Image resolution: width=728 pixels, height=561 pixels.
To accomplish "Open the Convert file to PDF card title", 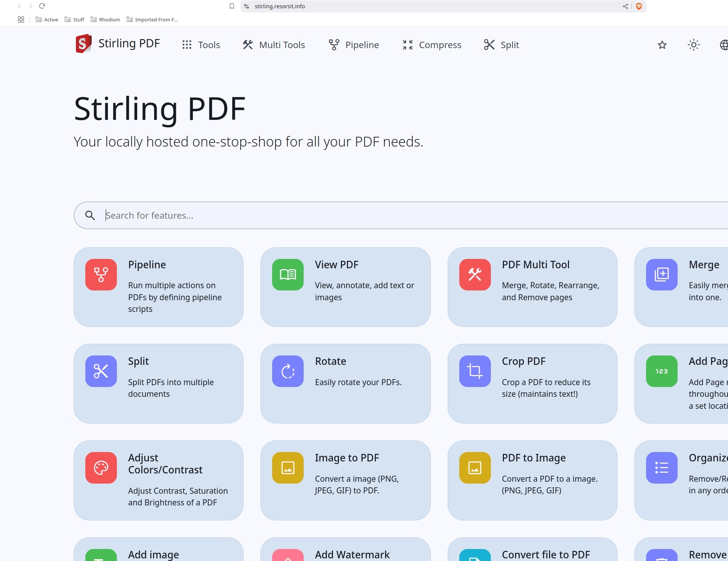I will coord(546,555).
